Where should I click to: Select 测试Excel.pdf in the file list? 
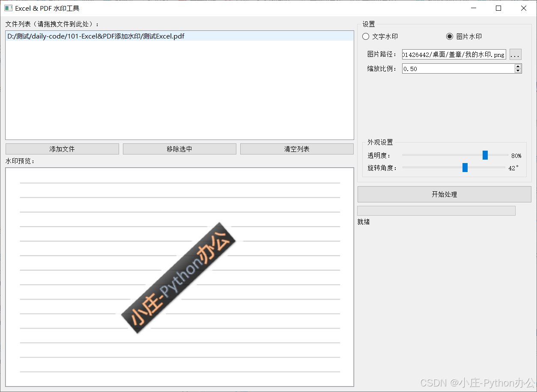pos(95,36)
